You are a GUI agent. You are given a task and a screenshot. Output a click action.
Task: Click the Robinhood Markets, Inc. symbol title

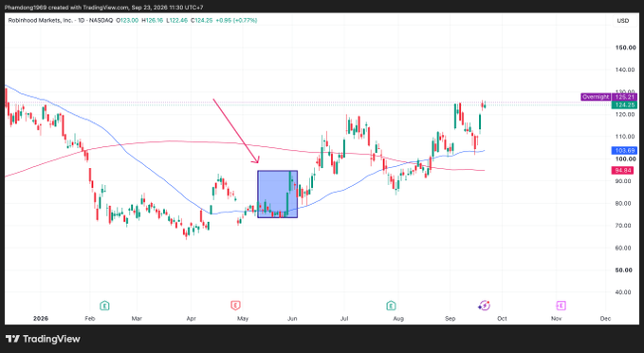point(40,20)
